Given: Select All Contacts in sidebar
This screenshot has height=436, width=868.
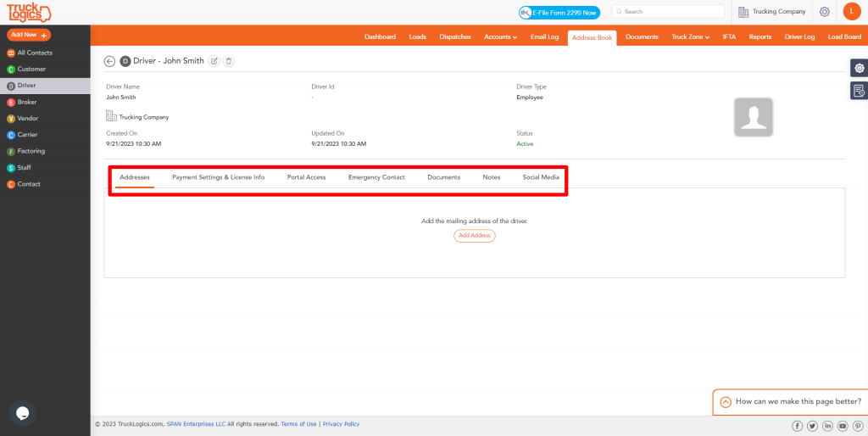Looking at the screenshot, I should 45,53.
